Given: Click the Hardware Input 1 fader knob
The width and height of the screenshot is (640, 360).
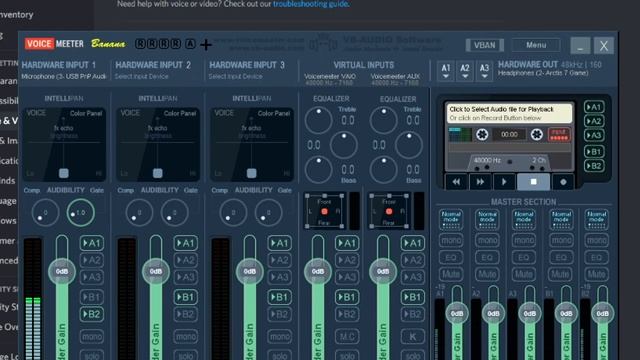Looking at the screenshot, I should pos(62,271).
